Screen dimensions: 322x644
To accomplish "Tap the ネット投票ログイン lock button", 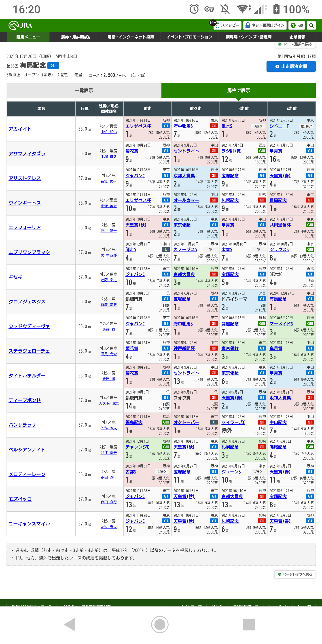I will (x=265, y=25).
